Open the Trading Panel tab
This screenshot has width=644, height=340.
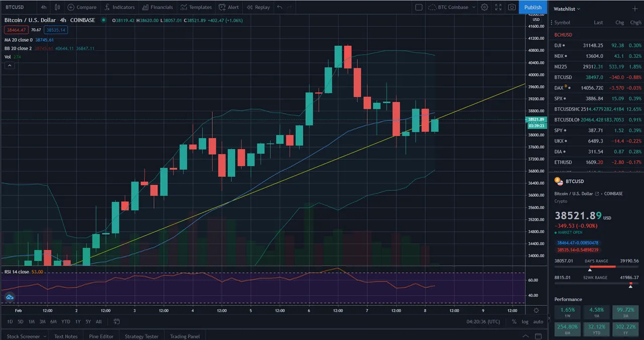tap(185, 336)
